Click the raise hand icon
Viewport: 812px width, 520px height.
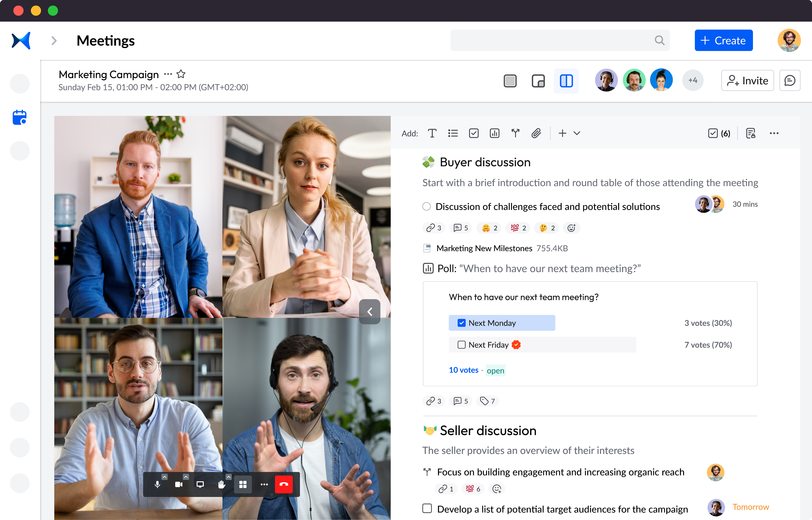(x=221, y=484)
